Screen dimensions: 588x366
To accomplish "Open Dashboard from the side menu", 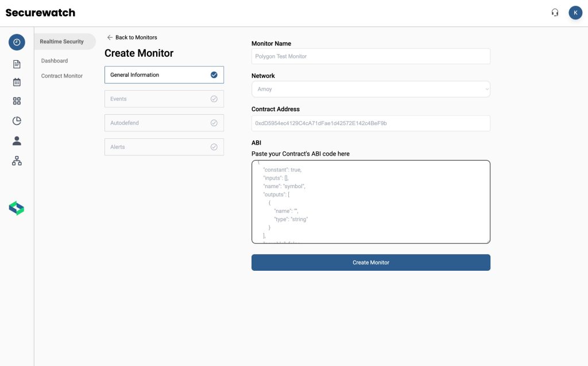I will (x=55, y=61).
